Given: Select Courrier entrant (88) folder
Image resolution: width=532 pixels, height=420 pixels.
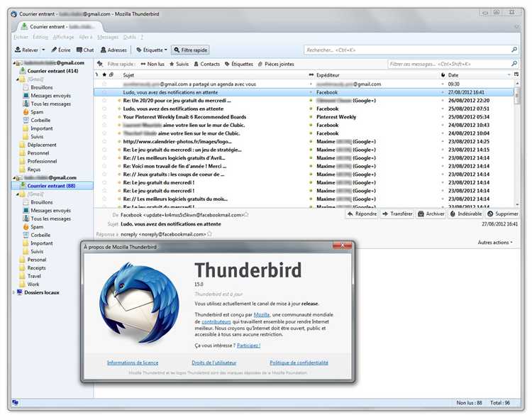Looking at the screenshot, I should [51, 186].
